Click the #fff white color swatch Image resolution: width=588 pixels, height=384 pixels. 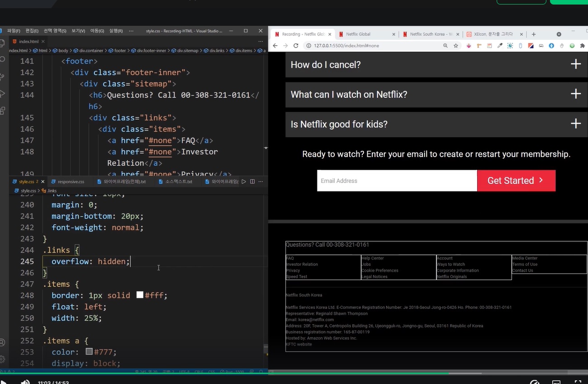pos(140,295)
